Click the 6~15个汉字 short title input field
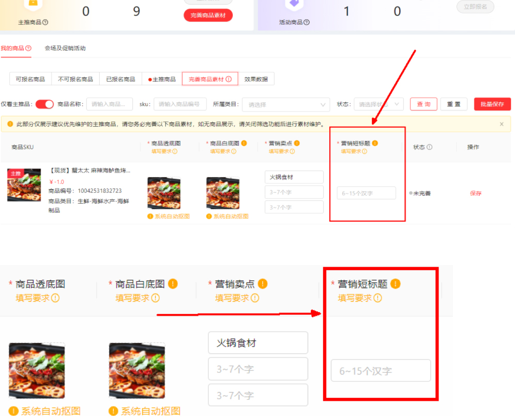 point(367,193)
